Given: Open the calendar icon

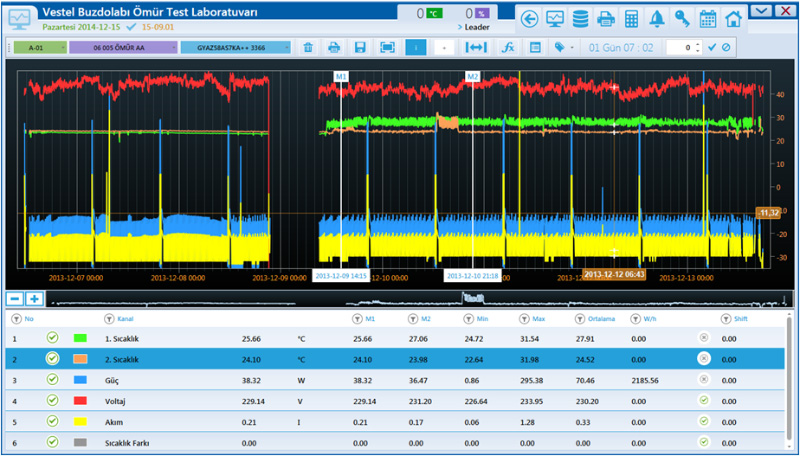Looking at the screenshot, I should click(x=708, y=19).
